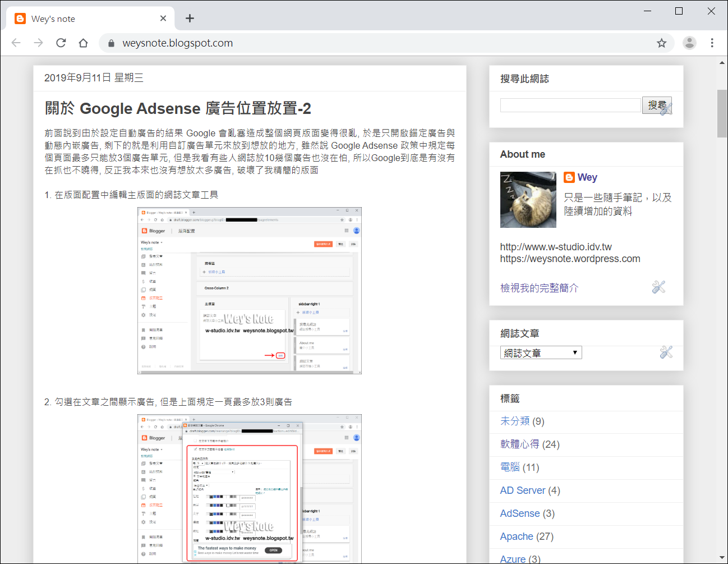Click the browser forward arrow

tap(38, 43)
